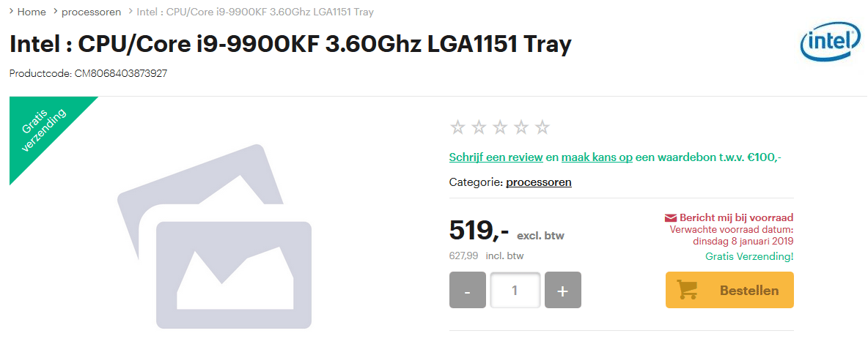Screen dimensions: 868x358
Task: Click the Intel logo
Action: tap(830, 42)
